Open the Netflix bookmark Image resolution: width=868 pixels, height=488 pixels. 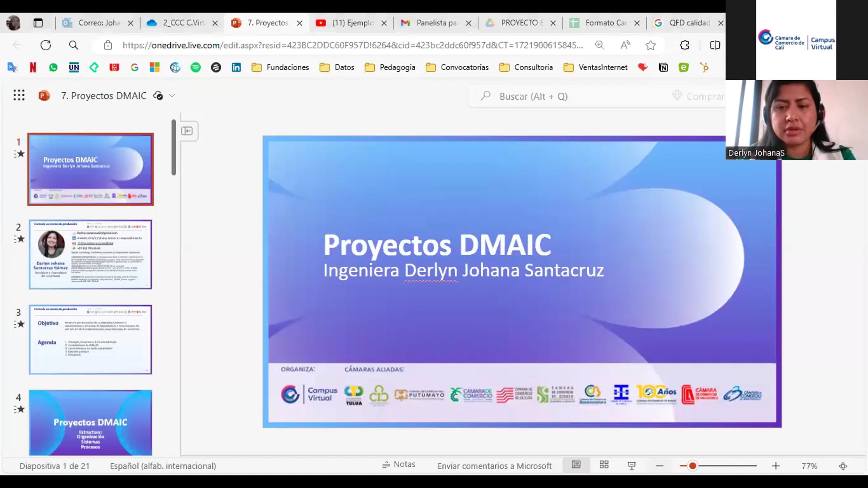click(33, 67)
